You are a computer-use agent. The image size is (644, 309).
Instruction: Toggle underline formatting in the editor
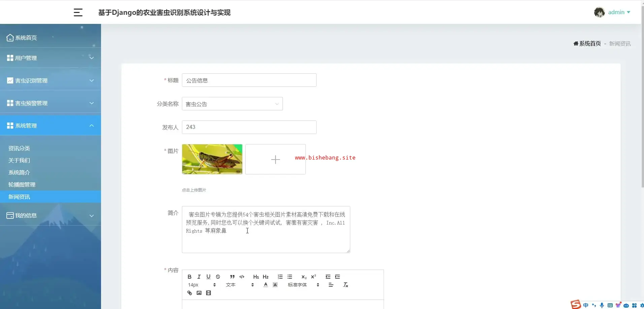pos(208,277)
